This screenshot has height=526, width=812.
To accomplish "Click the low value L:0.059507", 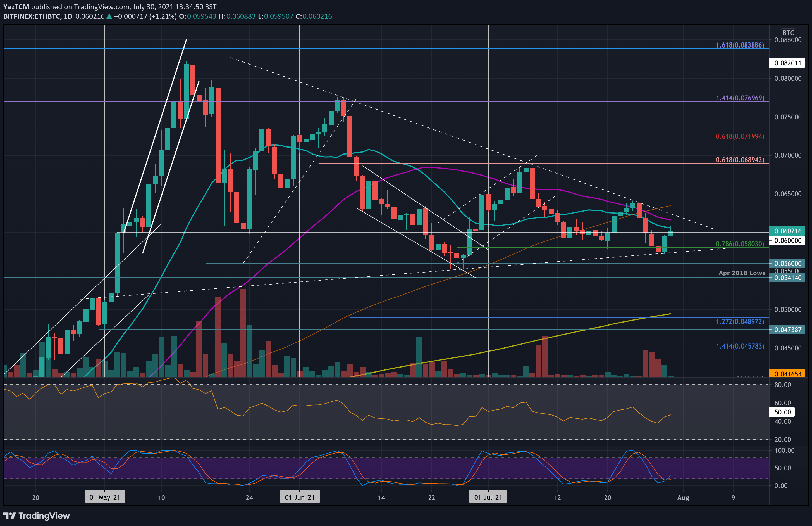I will 276,16.
